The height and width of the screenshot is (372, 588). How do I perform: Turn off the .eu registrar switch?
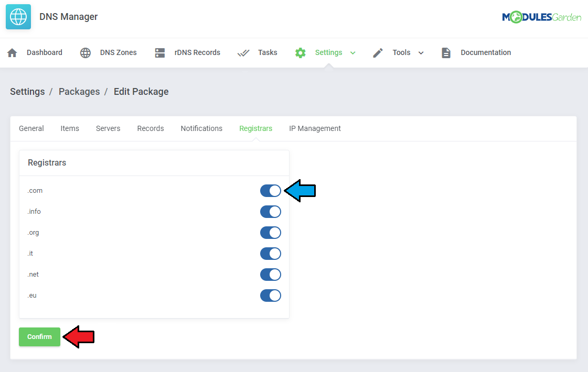(270, 296)
